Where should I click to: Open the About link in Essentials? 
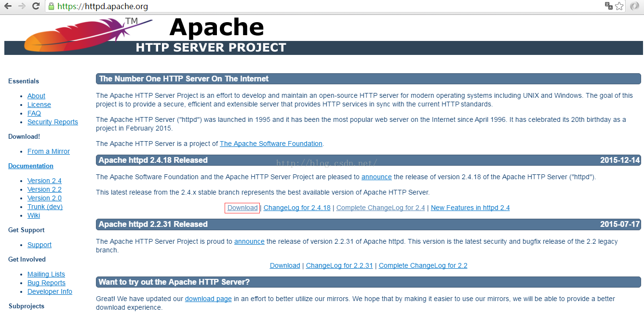pyautogui.click(x=36, y=96)
